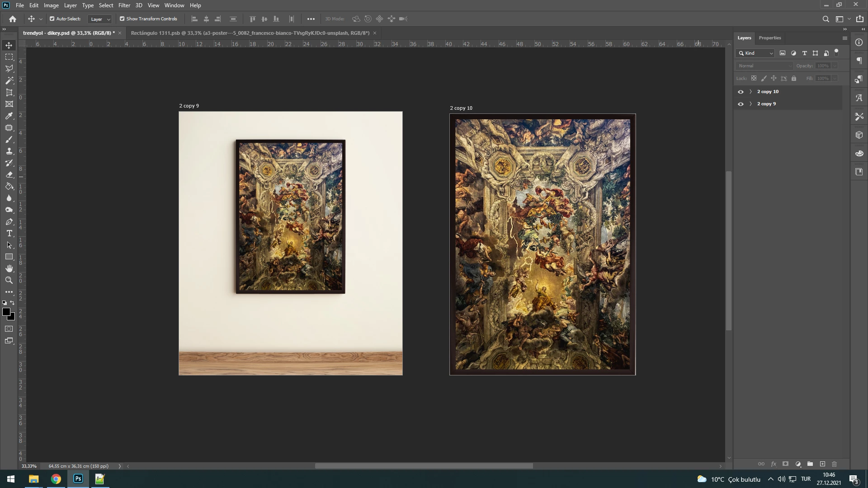
Task: Select the Horizontal Type tool
Action: coord(9,234)
